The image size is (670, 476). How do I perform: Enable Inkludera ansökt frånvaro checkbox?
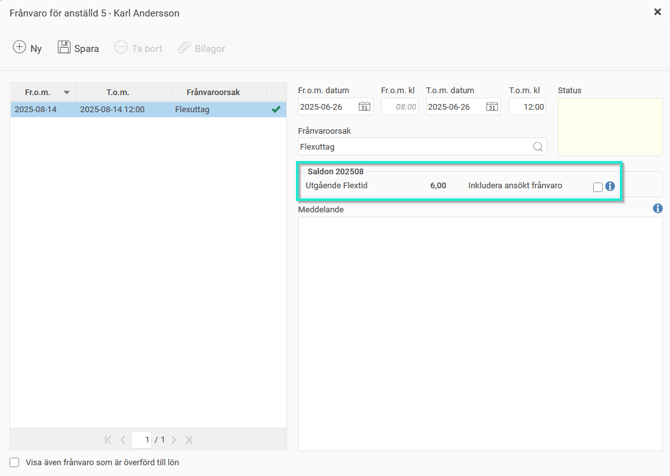point(598,187)
